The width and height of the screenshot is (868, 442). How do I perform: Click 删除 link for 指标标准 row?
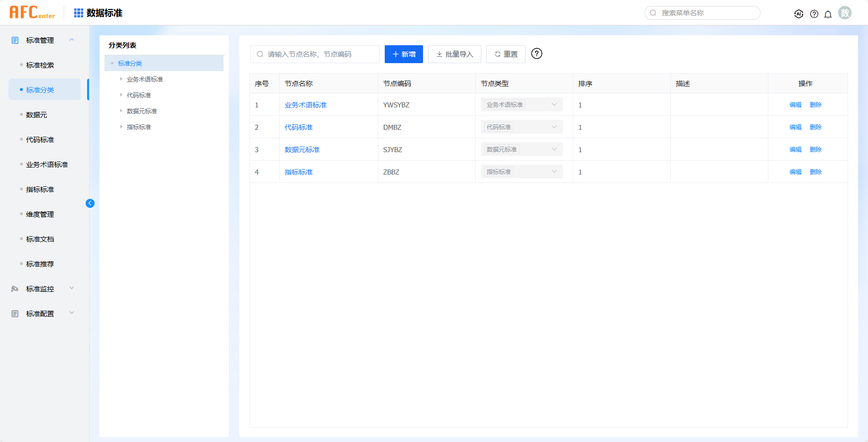815,172
